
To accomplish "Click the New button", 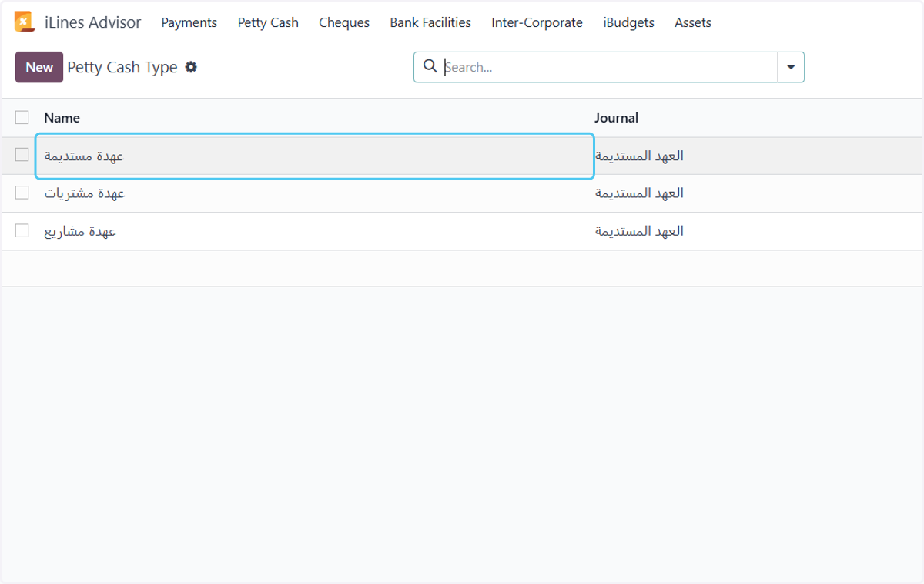I will pyautogui.click(x=39, y=67).
